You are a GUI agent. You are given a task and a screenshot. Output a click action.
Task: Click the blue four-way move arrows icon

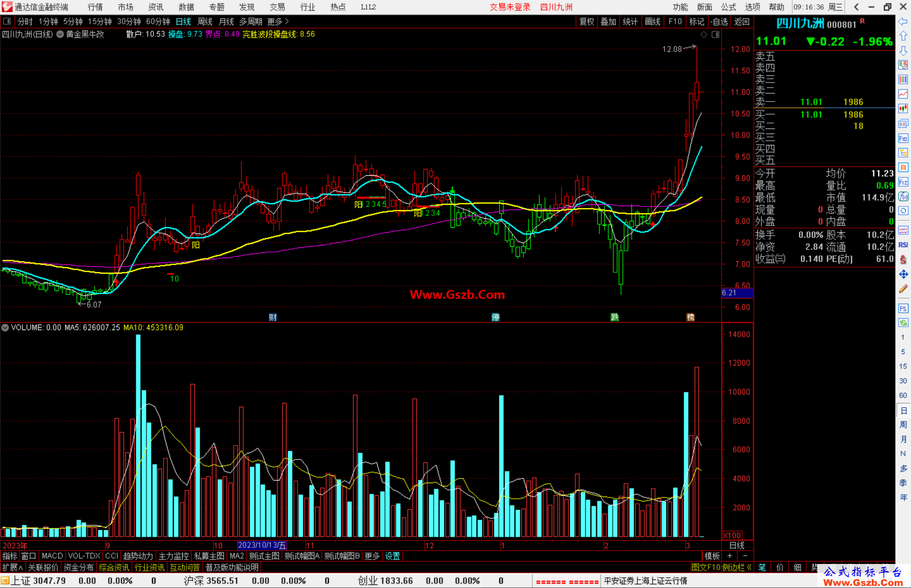[903, 274]
